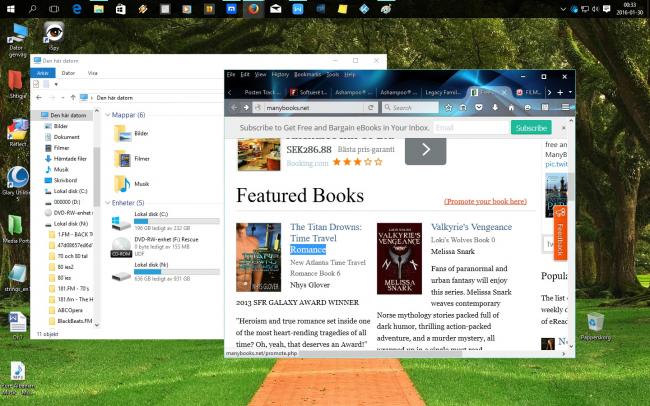Screen dimensions: 650x406
Task: Click the Email input field
Action: (471, 128)
